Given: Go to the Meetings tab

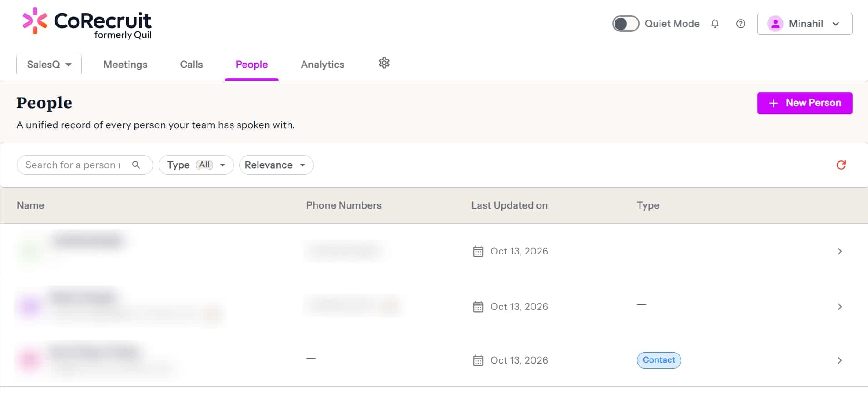Looking at the screenshot, I should (x=125, y=65).
